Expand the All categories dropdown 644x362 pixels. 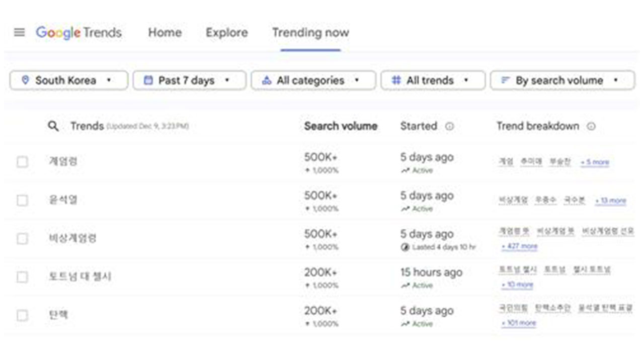click(x=313, y=80)
